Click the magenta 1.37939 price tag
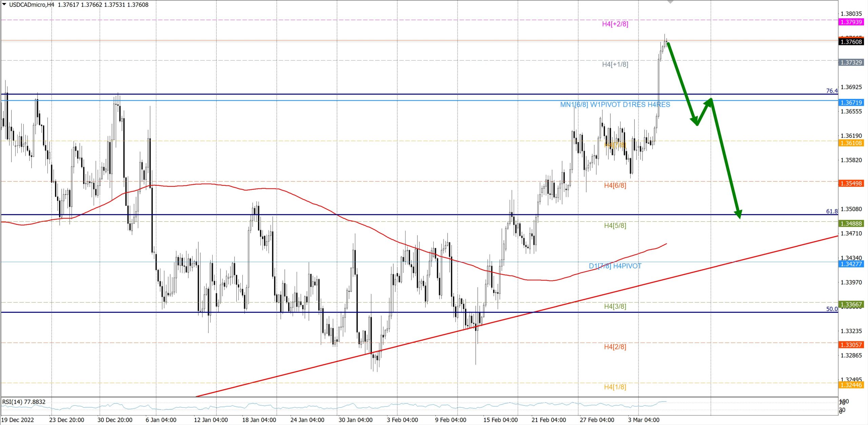The height and width of the screenshot is (425, 868). [851, 22]
